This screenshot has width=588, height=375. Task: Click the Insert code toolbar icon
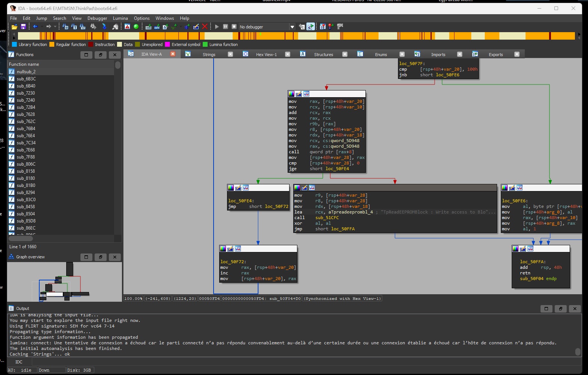(x=148, y=27)
